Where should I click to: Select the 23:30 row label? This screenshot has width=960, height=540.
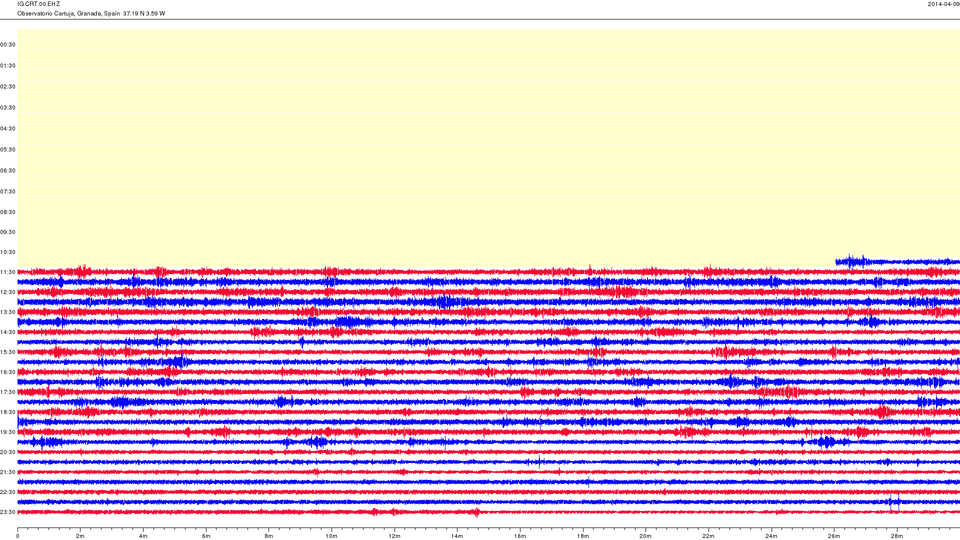pos(8,512)
